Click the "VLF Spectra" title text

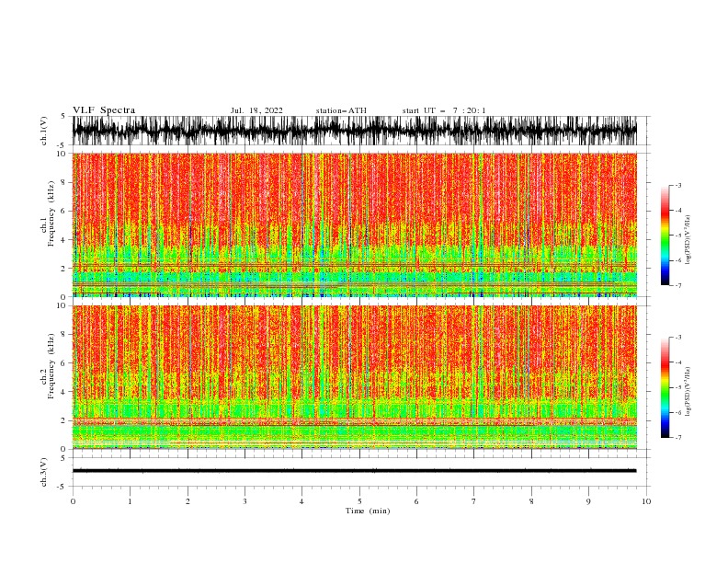(104, 110)
